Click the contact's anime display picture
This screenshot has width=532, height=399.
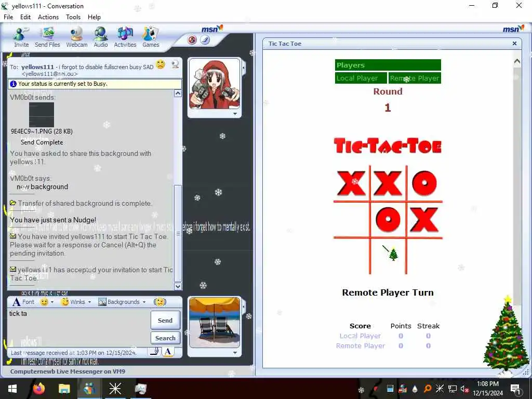215,84
